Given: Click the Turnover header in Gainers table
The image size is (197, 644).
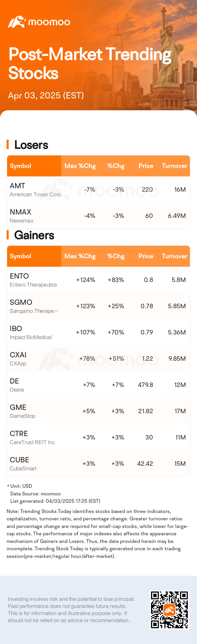Looking at the screenshot, I should tap(174, 256).
